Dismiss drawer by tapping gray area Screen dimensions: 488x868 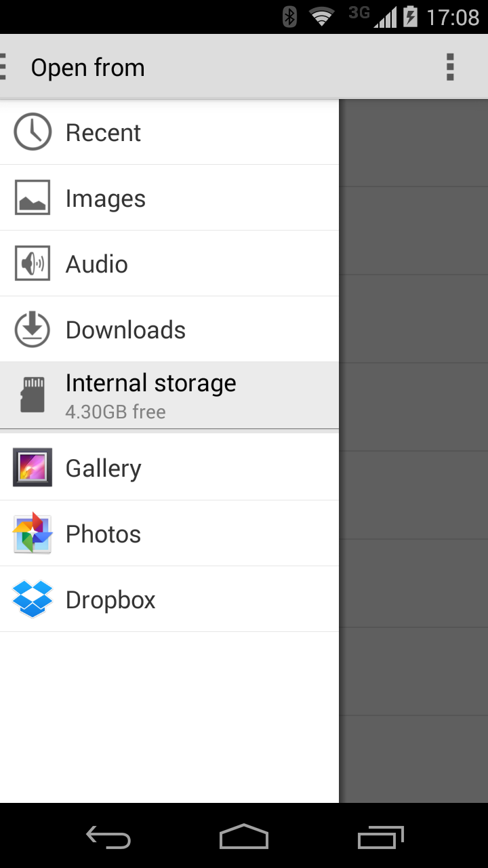tap(413, 451)
